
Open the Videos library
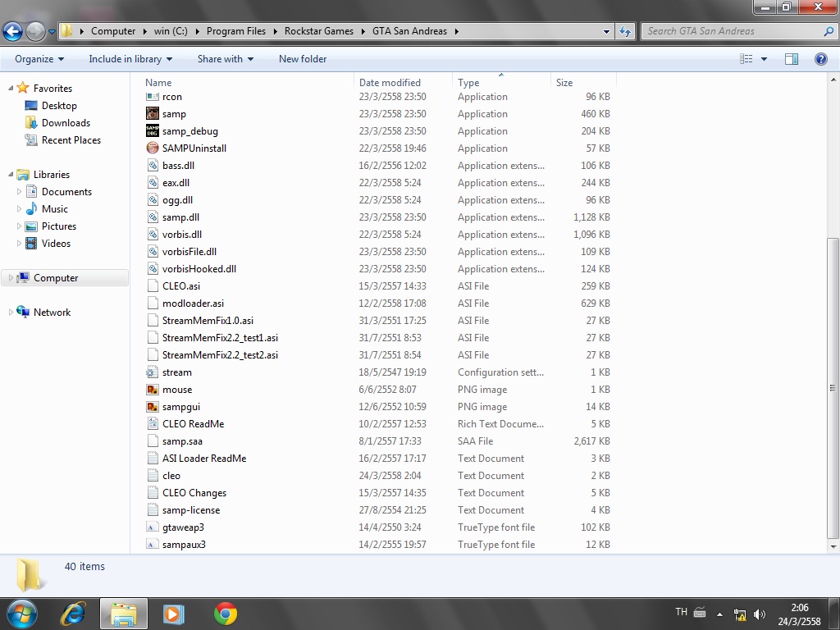[56, 243]
